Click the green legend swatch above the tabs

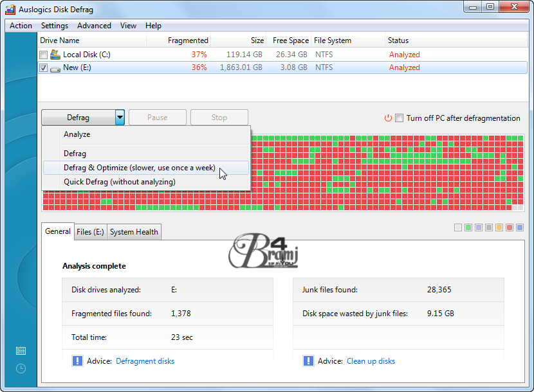(x=469, y=227)
